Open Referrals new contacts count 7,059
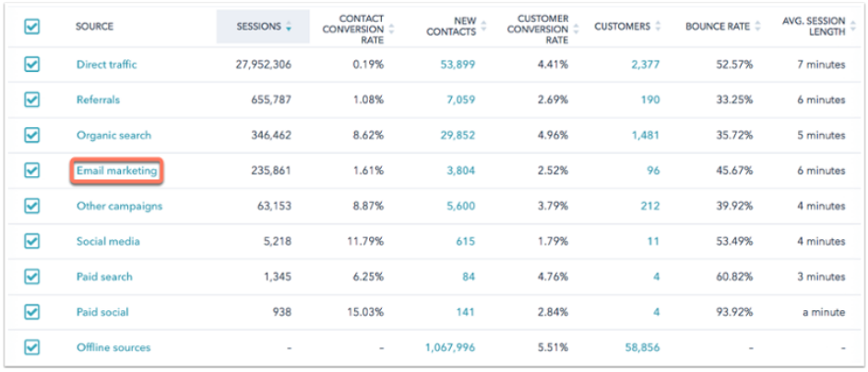 [459, 100]
